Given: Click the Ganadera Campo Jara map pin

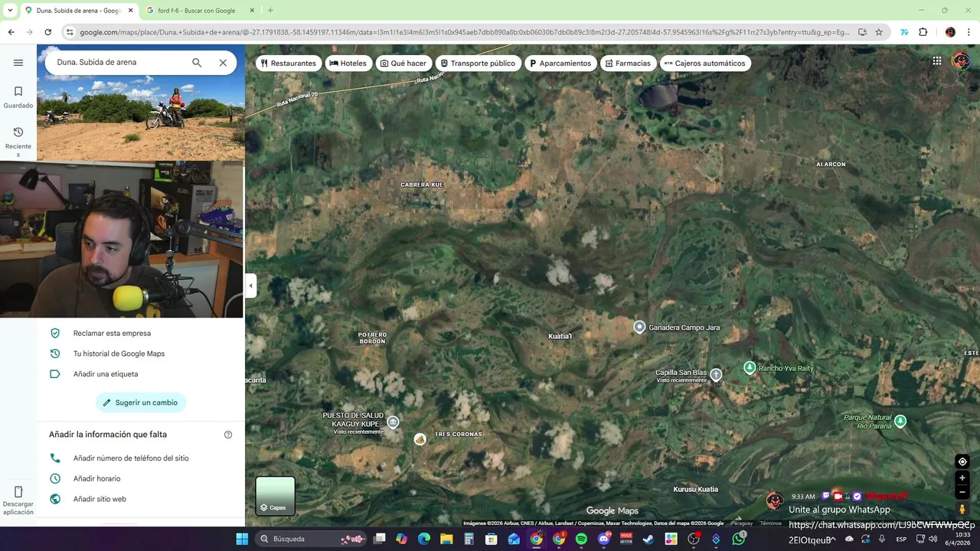Looking at the screenshot, I should [x=639, y=327].
